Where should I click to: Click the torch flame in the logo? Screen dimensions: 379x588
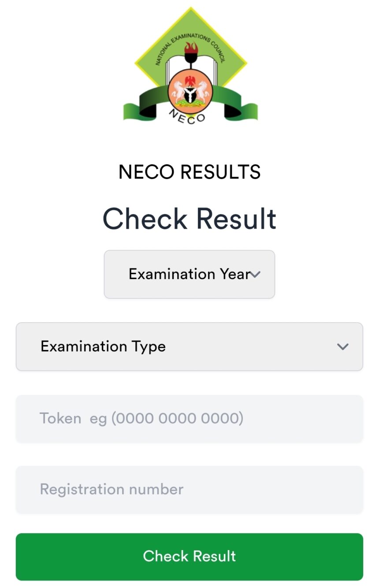191,47
